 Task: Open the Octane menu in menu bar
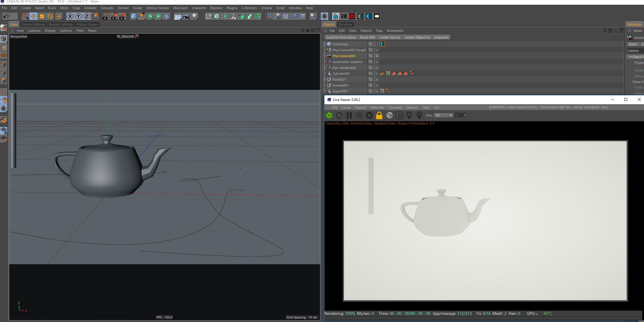266,8
